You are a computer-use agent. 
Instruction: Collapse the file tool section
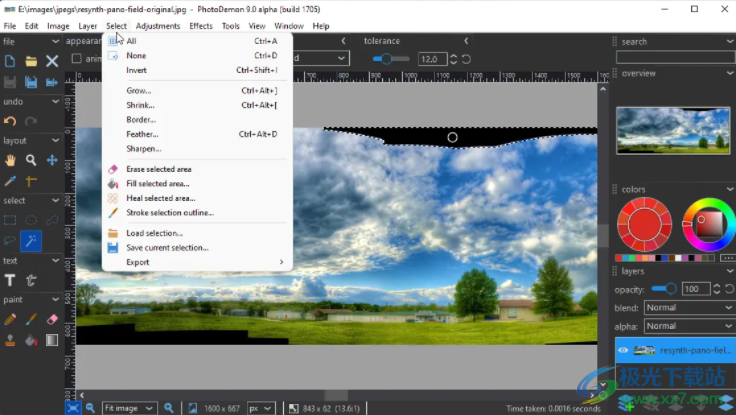[x=55, y=41]
